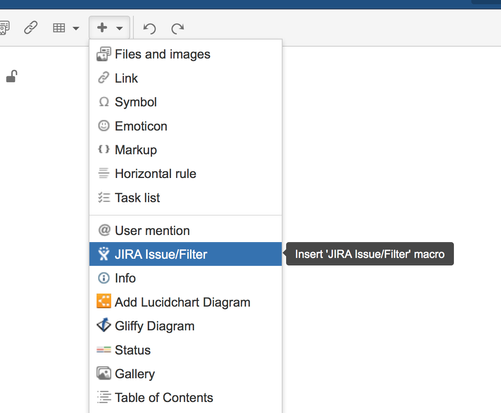501x413 pixels.
Task: Insert a Symbol
Action: (186, 102)
